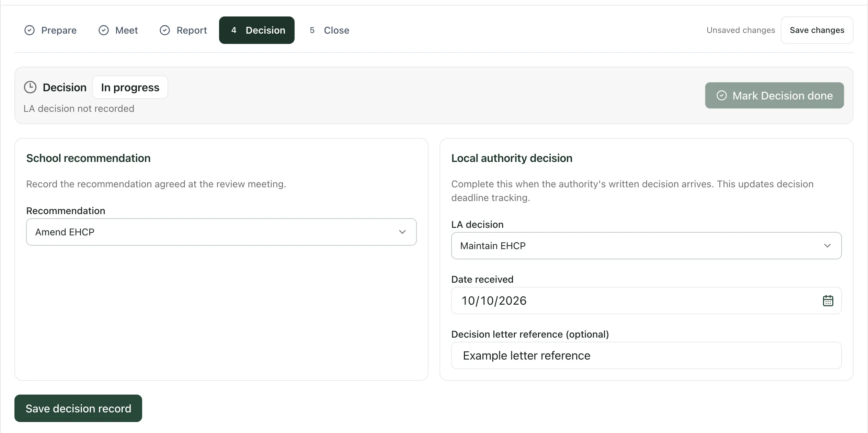
Task: Select the Decision step tab
Action: coord(257,30)
